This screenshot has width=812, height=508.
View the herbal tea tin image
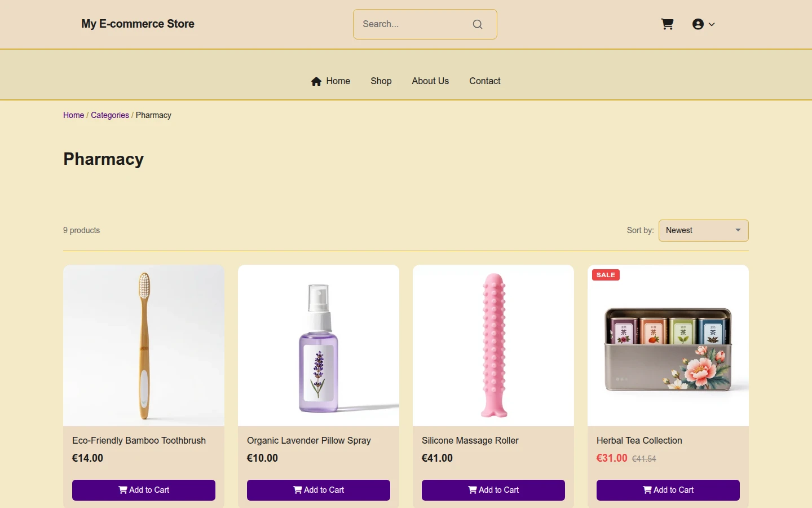(x=668, y=345)
